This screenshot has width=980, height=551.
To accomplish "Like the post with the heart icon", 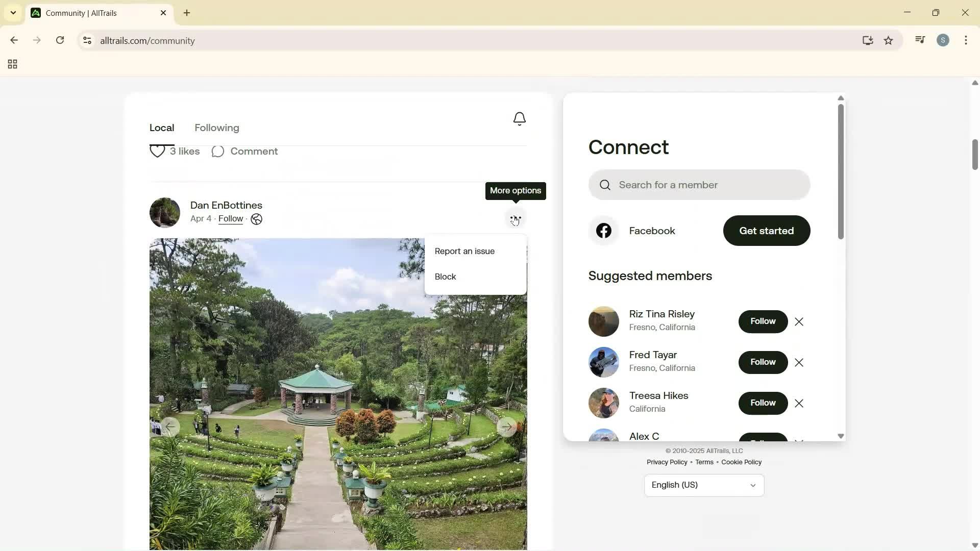I will tap(158, 152).
